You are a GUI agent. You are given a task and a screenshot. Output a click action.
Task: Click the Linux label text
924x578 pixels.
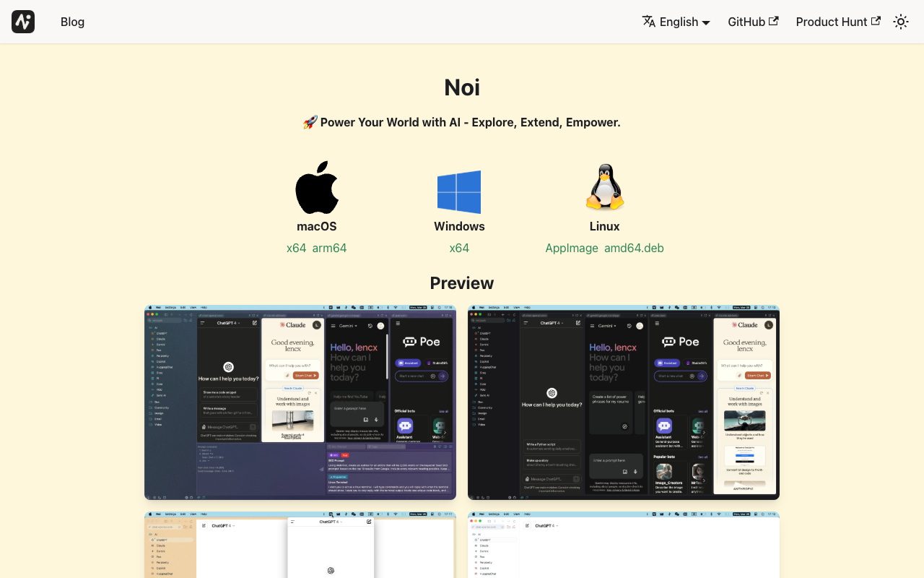(x=605, y=226)
